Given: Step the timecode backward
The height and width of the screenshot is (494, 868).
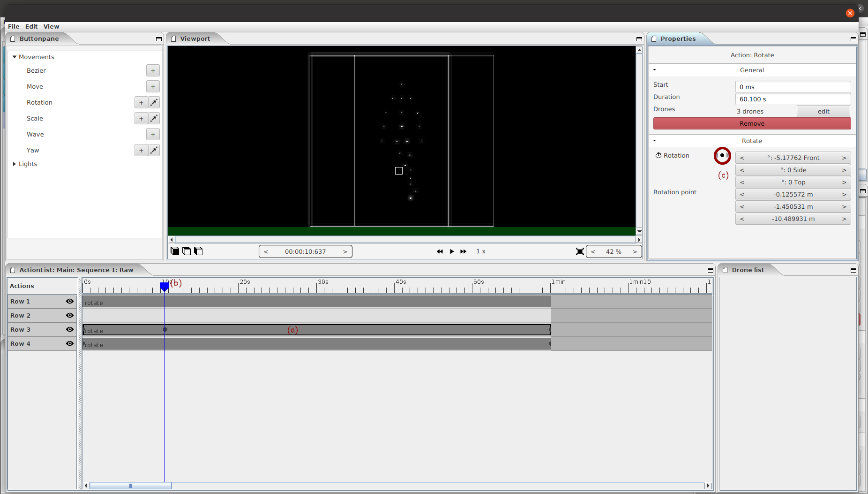Looking at the screenshot, I should point(266,251).
